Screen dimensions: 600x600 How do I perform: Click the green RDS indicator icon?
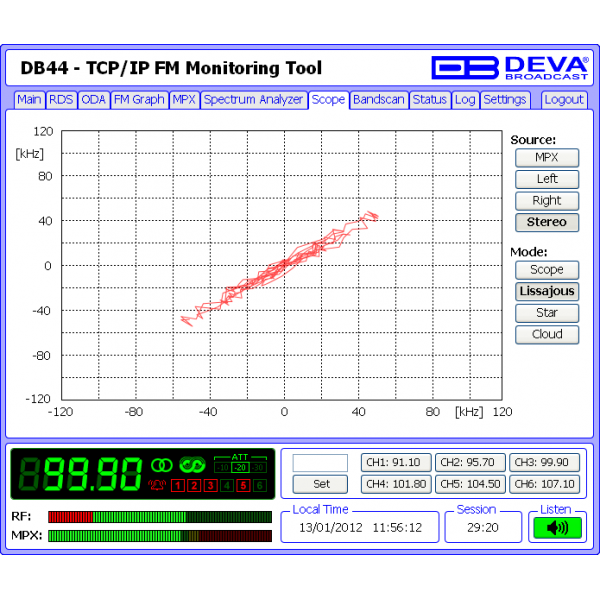point(192,465)
